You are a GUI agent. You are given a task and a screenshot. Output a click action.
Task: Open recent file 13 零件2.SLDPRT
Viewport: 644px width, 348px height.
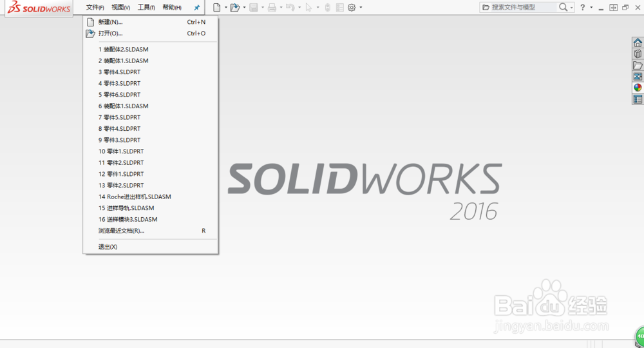[x=150, y=186]
